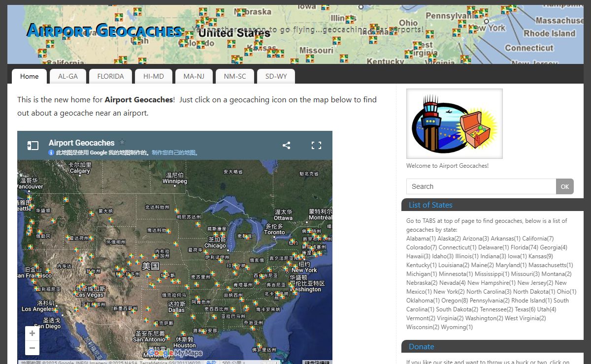Star the Airport Geocaches map
Screen dimensions: 591x364
pos(123,142)
